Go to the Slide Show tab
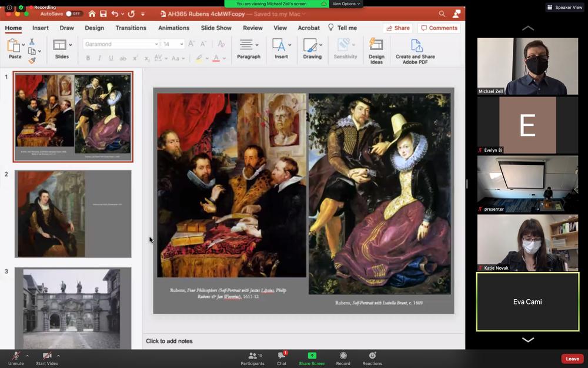Screen dimensions: 588x368 (216, 28)
